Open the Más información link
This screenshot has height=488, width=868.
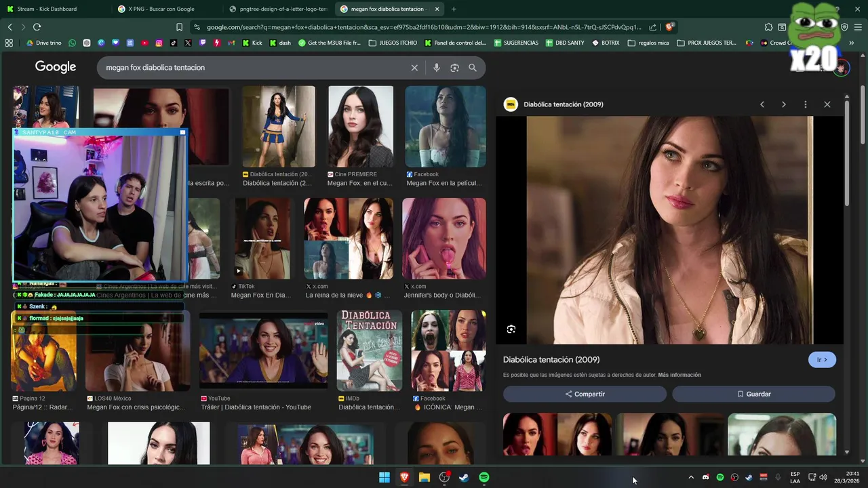click(x=679, y=375)
